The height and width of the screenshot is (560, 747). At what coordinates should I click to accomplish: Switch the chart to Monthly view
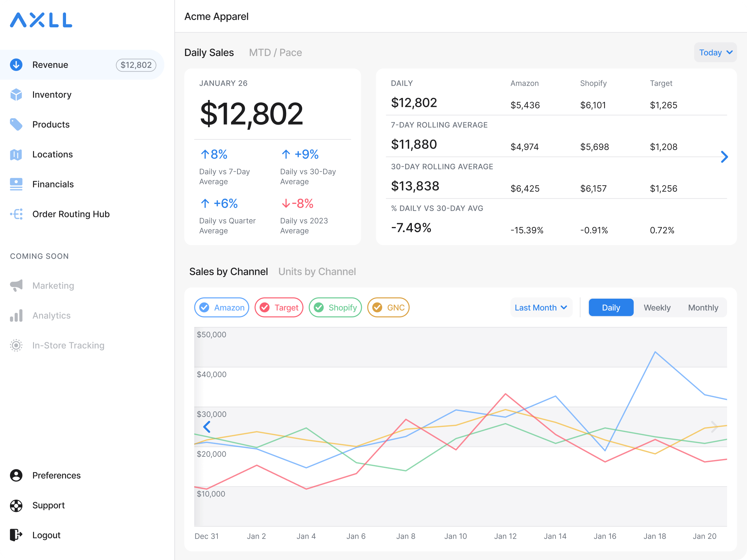tap(703, 308)
